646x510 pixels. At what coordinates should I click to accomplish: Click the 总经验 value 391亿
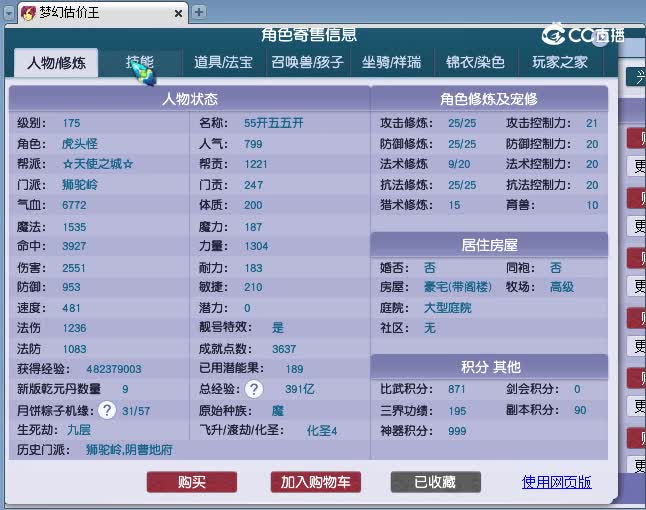click(x=300, y=389)
